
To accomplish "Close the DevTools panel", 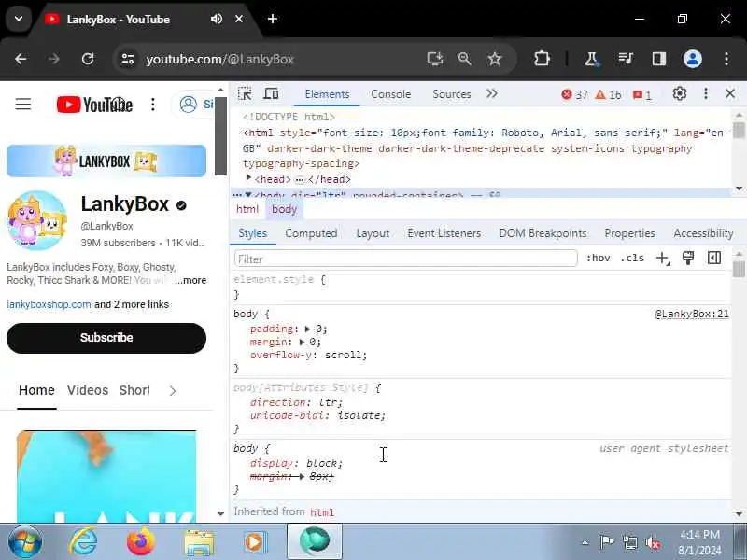I will coord(730,94).
